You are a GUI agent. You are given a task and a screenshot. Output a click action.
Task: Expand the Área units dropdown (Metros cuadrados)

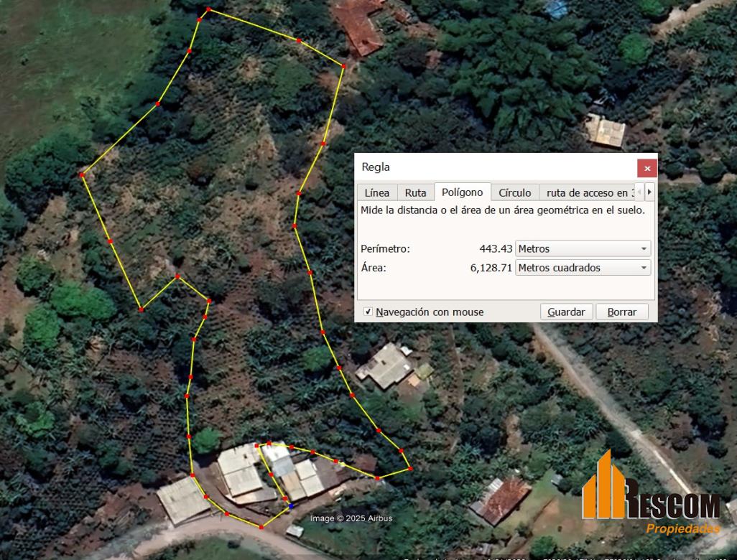tap(583, 268)
